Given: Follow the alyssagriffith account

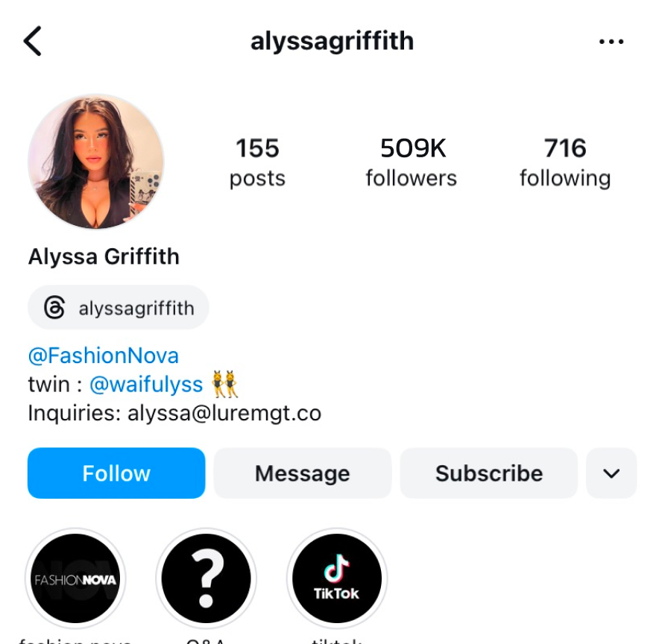Looking at the screenshot, I should click(116, 473).
